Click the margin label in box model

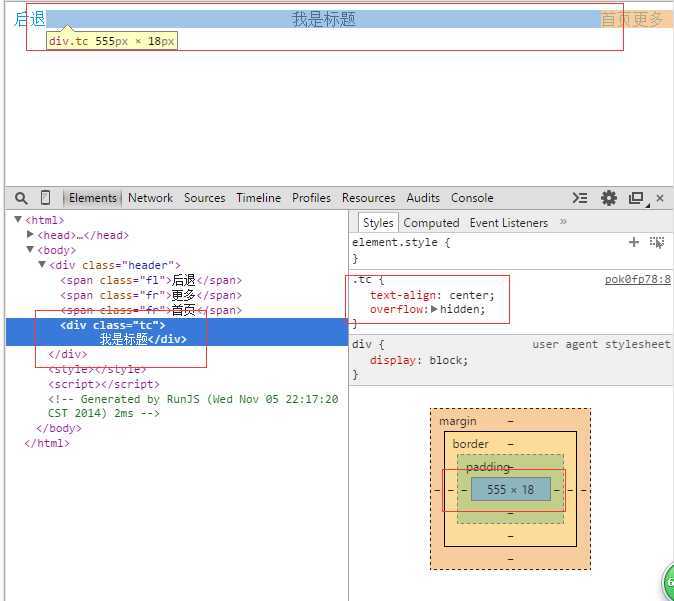458,421
